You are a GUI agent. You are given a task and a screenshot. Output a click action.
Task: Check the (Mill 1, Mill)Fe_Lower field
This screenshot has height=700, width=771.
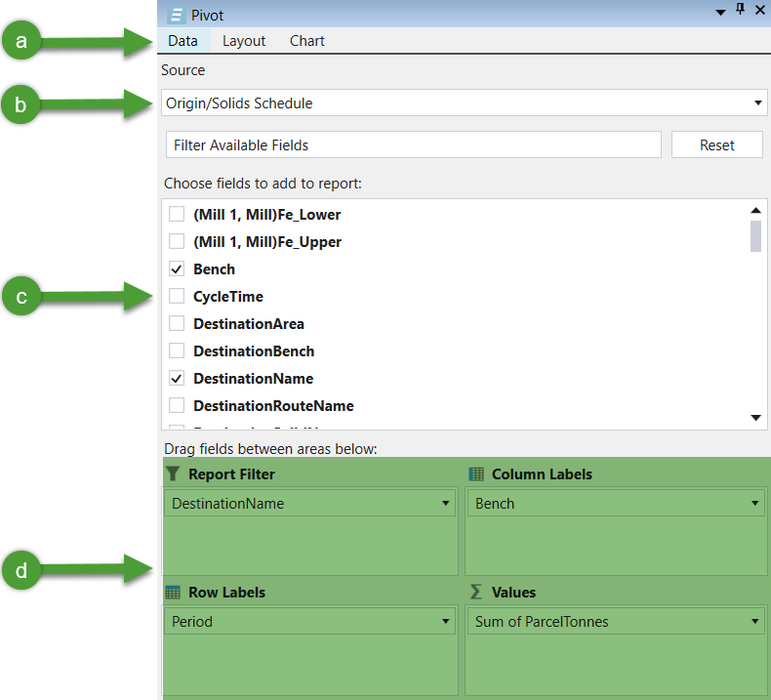click(x=177, y=214)
